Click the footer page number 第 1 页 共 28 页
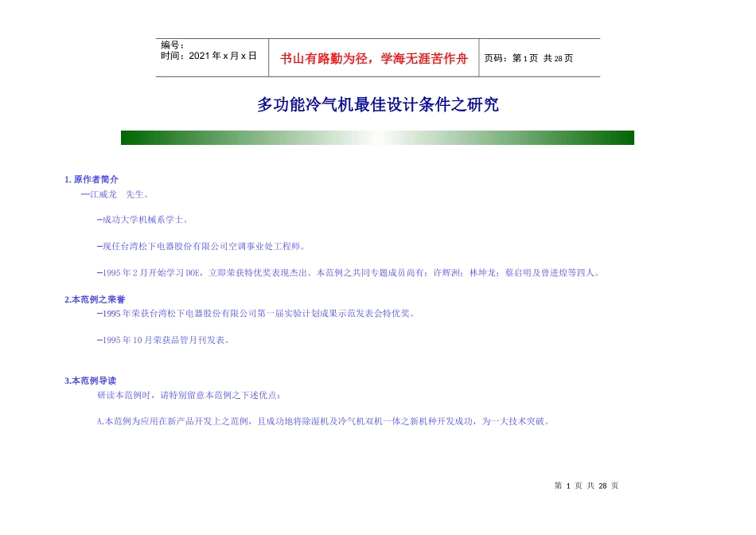Screen dimensions: 756x535 (586, 486)
